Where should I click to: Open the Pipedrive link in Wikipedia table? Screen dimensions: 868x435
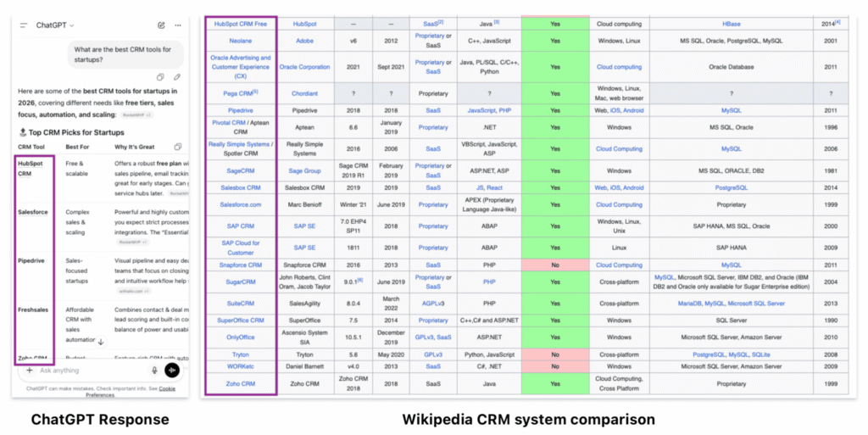[240, 110]
